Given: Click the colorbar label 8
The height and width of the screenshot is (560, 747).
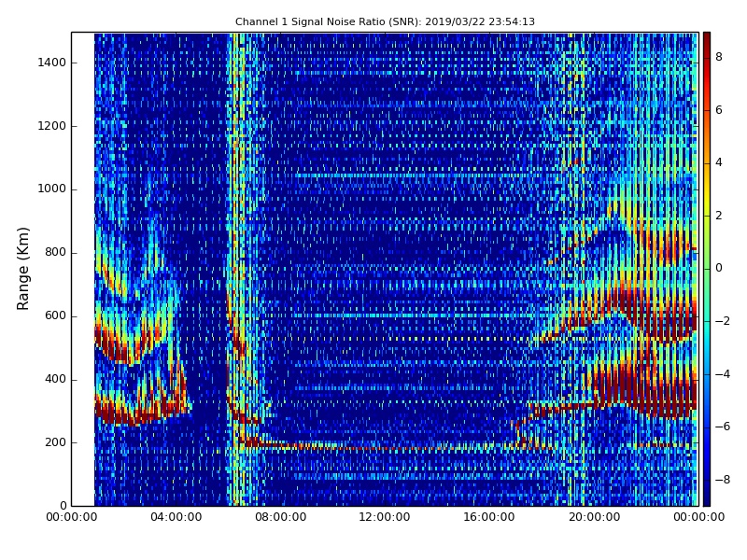Looking at the screenshot, I should click(x=719, y=57).
